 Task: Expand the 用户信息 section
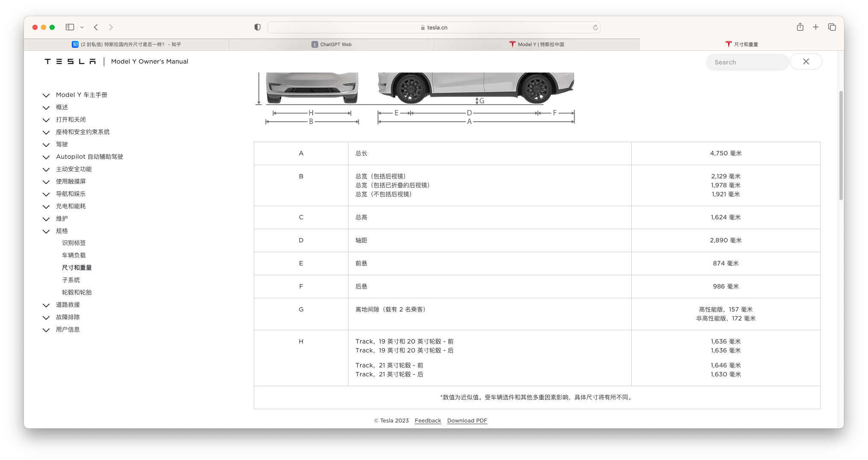tap(46, 330)
